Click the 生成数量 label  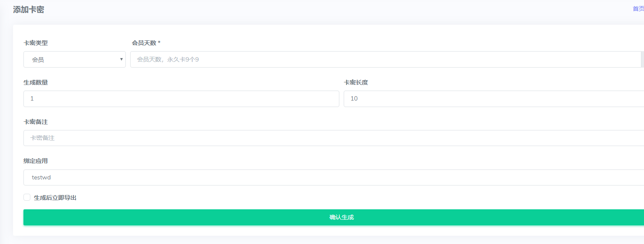(x=36, y=82)
